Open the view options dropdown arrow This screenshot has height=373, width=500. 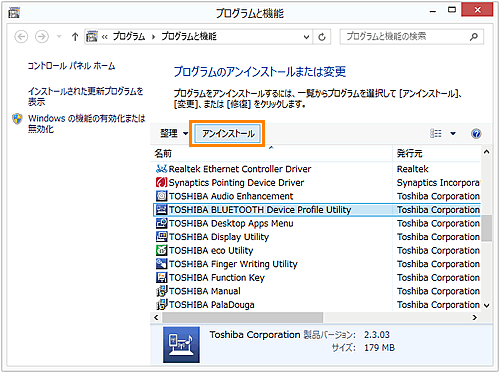[x=453, y=134]
